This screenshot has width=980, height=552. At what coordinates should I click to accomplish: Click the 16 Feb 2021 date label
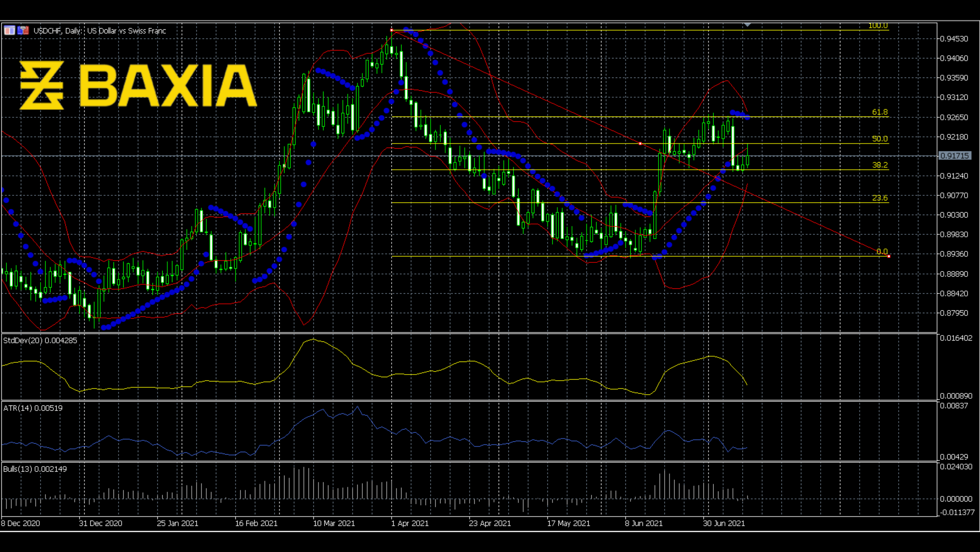[256, 524]
